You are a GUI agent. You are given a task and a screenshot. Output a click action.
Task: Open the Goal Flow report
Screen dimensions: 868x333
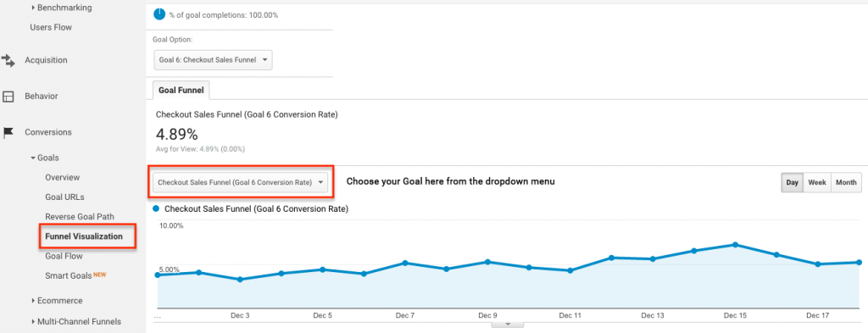pyautogui.click(x=64, y=256)
